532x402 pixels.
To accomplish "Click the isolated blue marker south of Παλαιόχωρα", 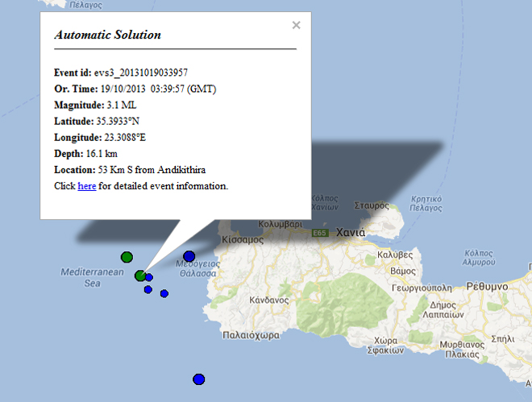I will pos(199,379).
